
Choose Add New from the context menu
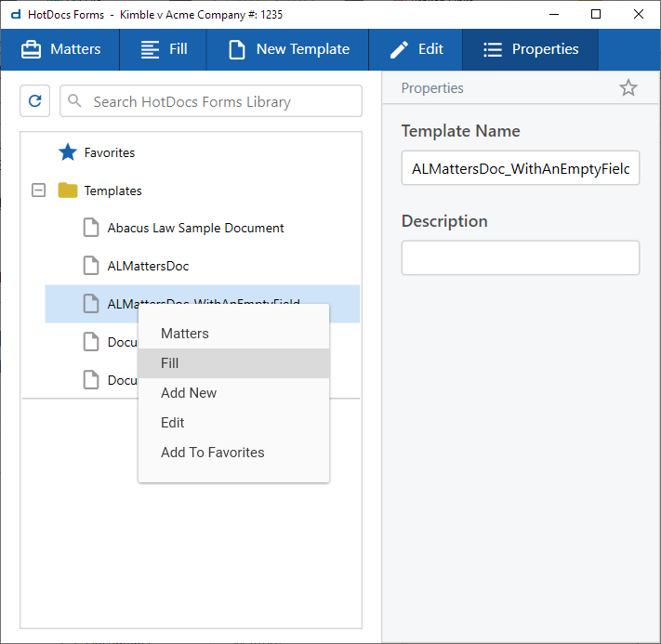coord(233,393)
